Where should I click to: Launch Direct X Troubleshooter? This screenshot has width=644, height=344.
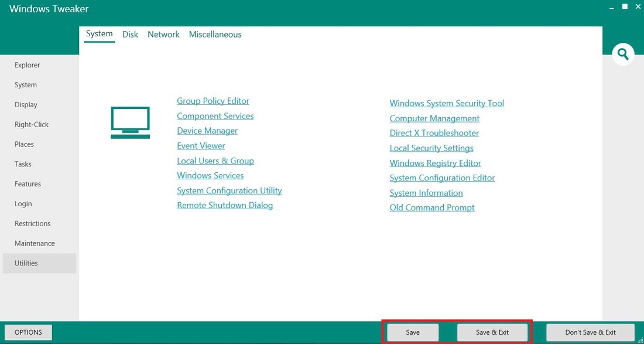click(434, 133)
